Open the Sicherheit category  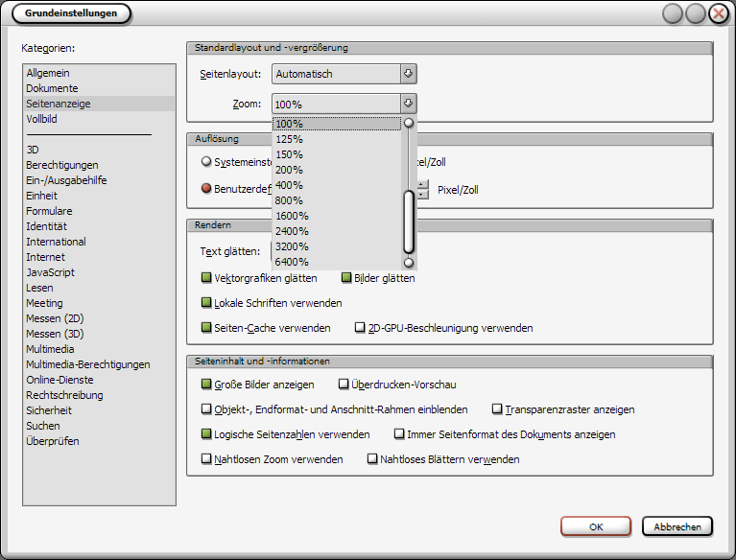click(49, 410)
